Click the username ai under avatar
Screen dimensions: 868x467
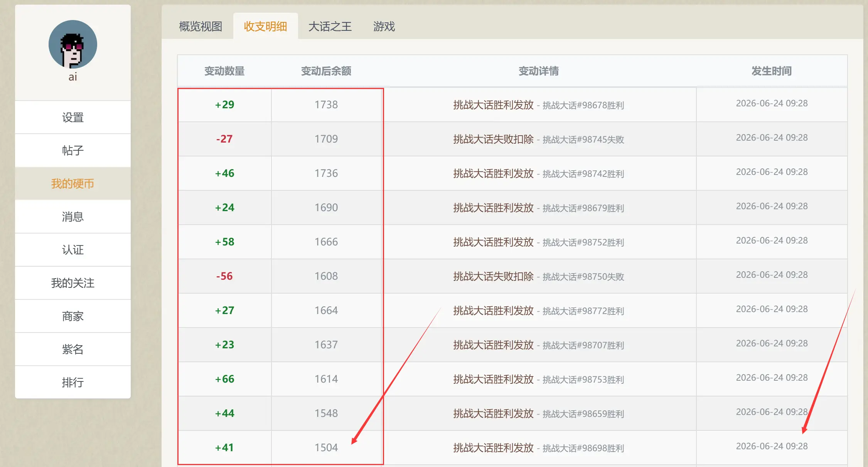pos(73,77)
